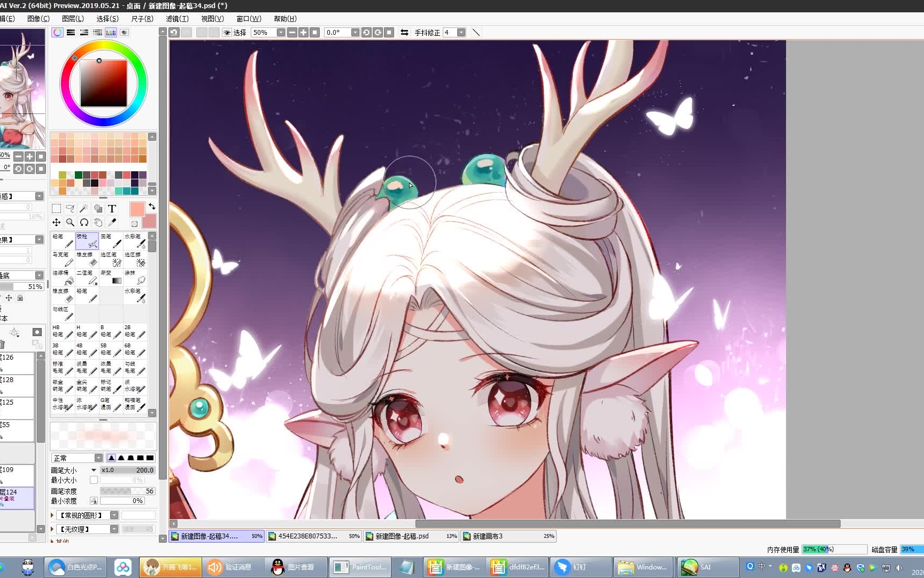The image size is (924, 578).
Task: Switch to the 新建画布3 document tab
Action: coord(509,536)
